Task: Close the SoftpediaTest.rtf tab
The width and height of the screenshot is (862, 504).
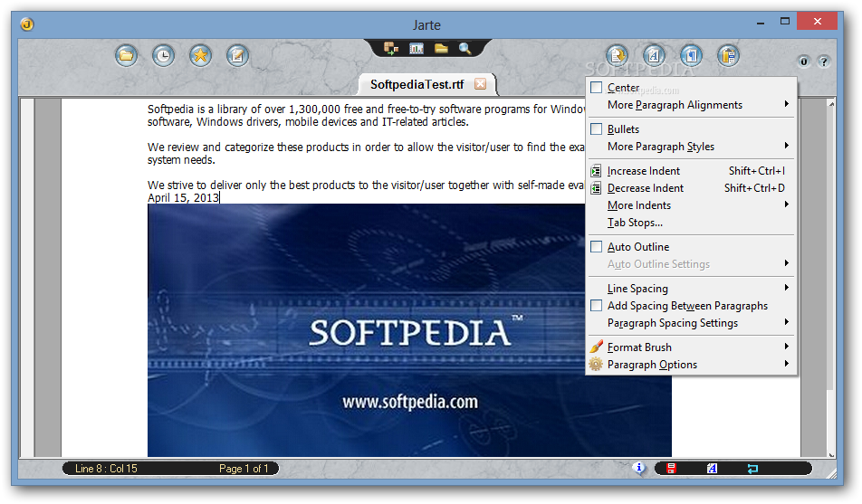Action: pos(481,83)
